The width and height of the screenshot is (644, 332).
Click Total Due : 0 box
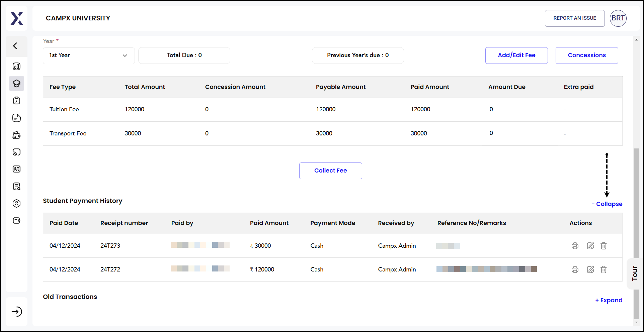tap(184, 56)
